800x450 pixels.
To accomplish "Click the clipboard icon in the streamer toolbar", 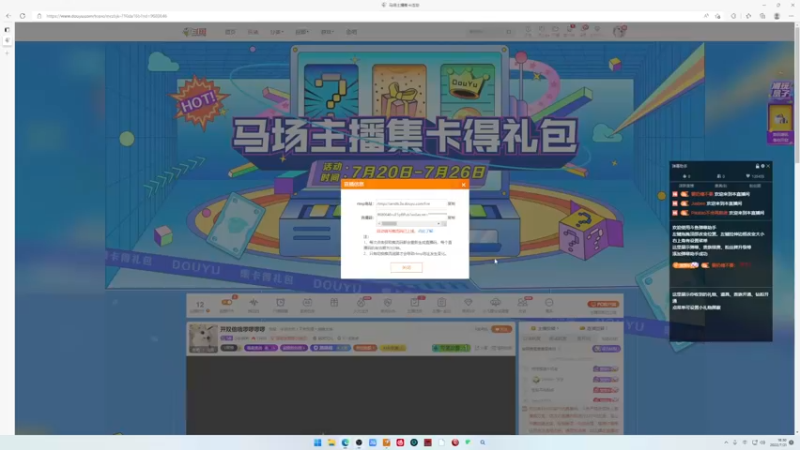I will (441, 303).
